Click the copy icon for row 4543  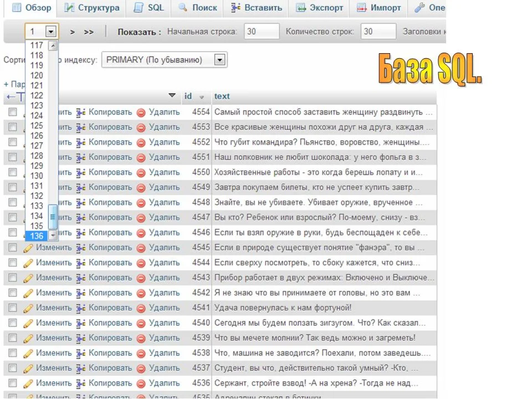[x=81, y=278]
